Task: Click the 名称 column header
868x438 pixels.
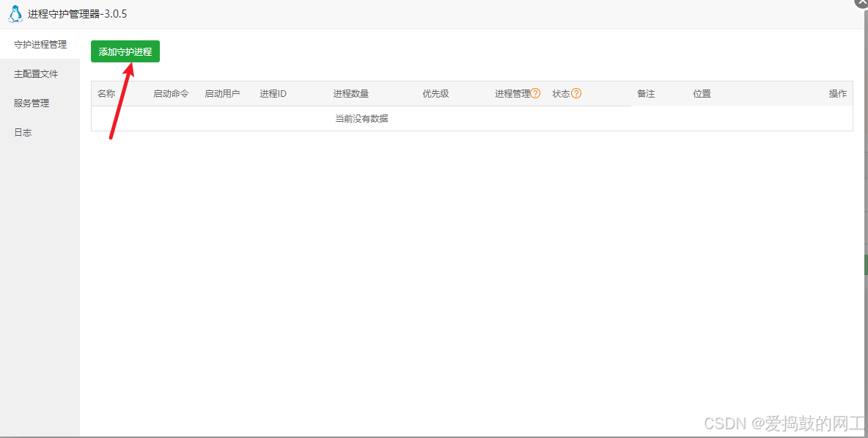Action: (106, 94)
